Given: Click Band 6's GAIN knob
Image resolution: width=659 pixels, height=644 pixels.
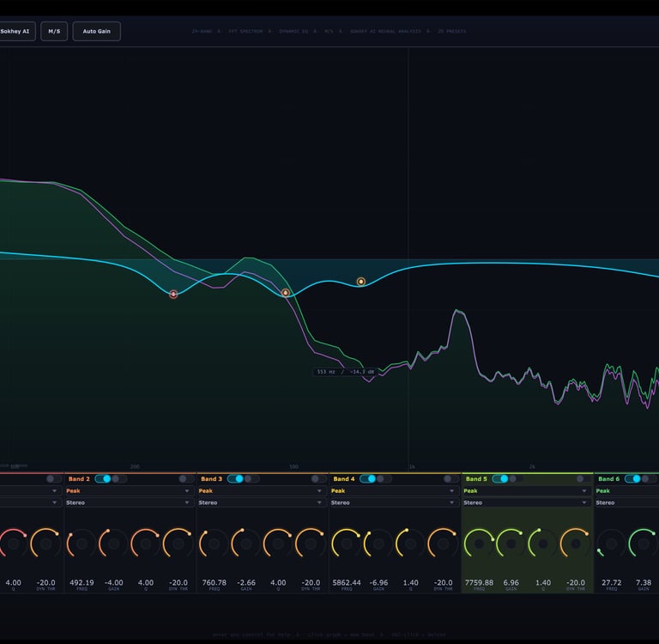Looking at the screenshot, I should tap(643, 544).
